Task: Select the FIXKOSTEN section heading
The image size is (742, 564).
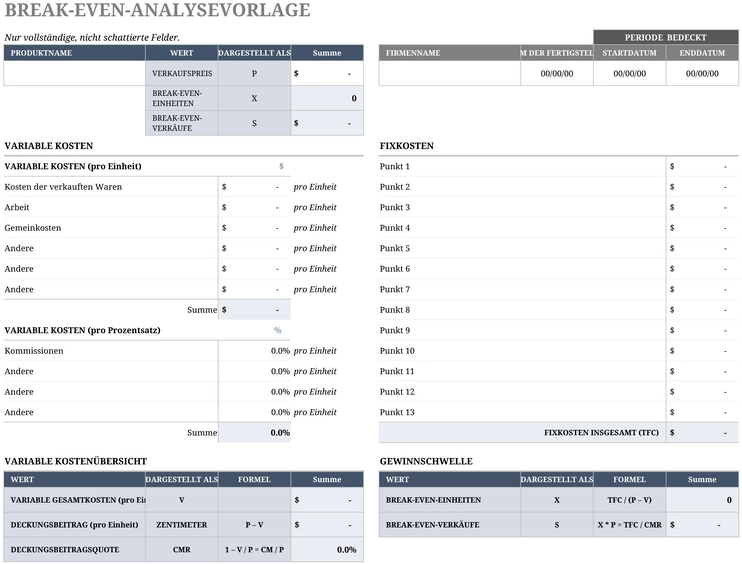Action: pos(406,146)
